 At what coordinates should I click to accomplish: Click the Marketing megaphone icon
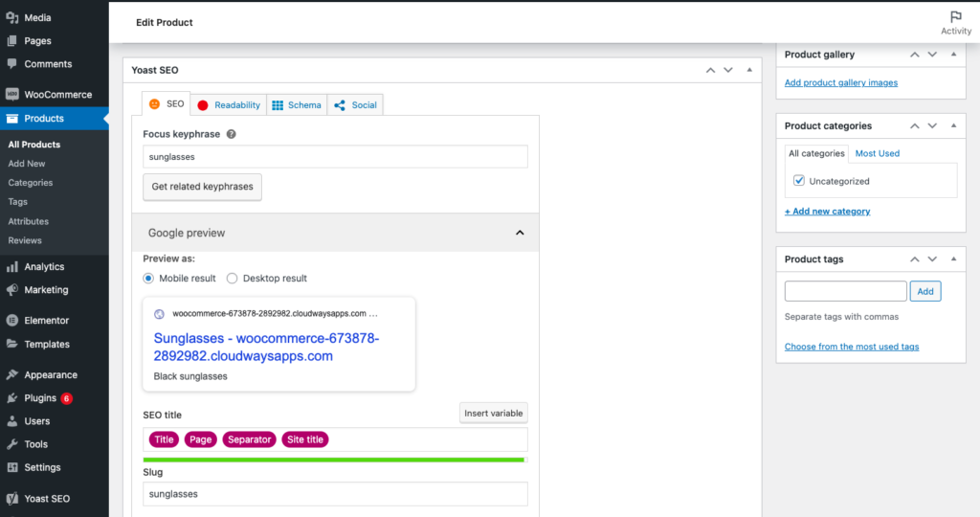pos(11,289)
